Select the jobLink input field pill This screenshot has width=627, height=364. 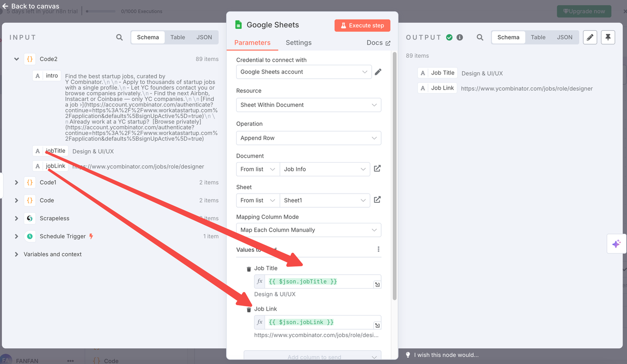click(50, 166)
